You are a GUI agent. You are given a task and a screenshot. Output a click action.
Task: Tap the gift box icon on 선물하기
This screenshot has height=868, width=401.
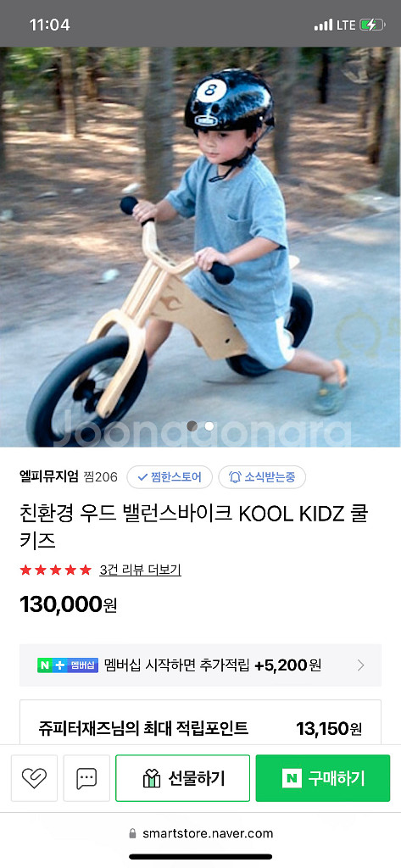click(x=151, y=778)
